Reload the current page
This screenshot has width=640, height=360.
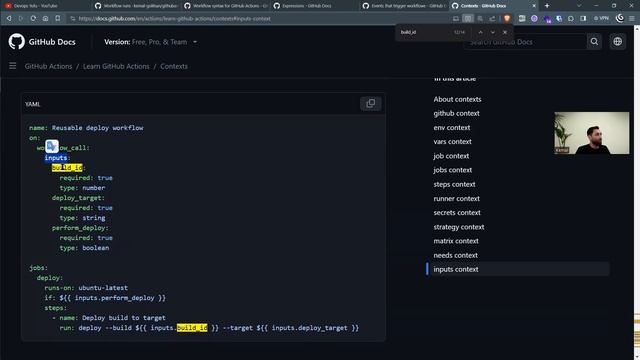tap(33, 18)
